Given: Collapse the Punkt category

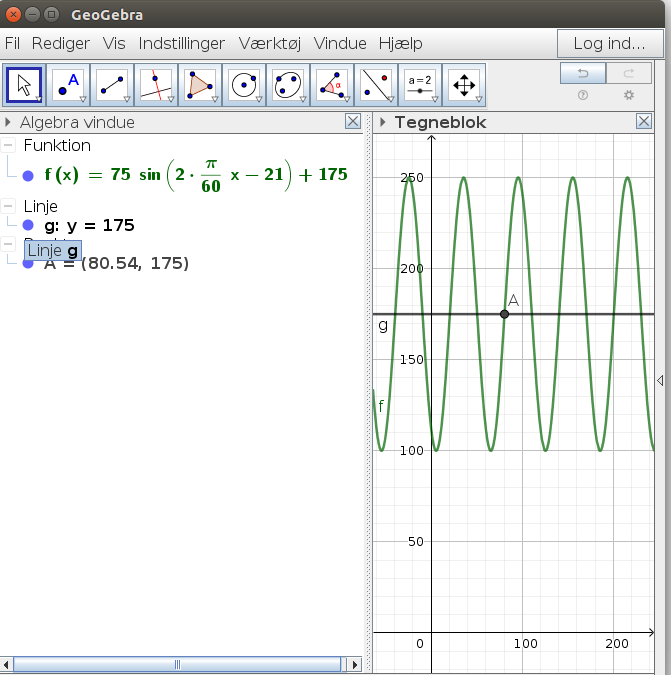Looking at the screenshot, I should (x=8, y=244).
